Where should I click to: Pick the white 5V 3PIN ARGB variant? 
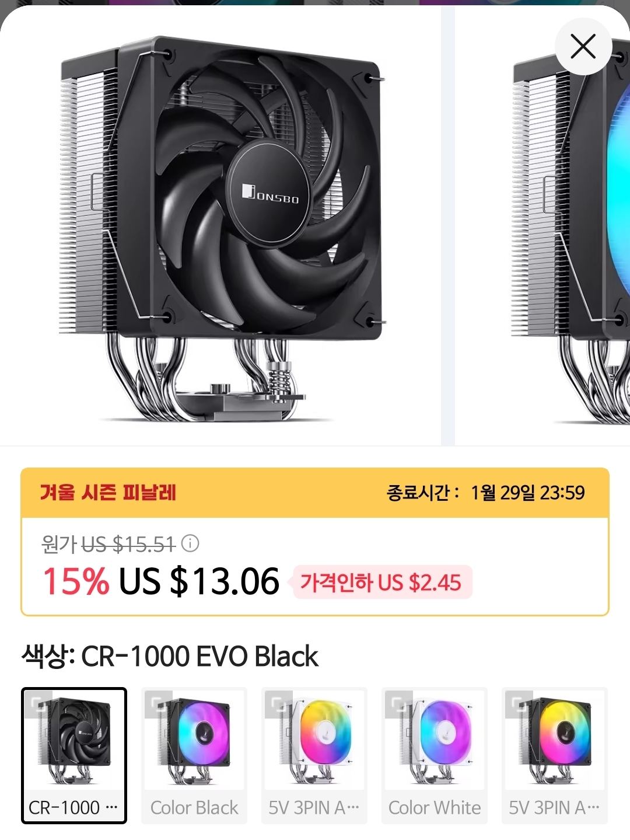pos(314,755)
